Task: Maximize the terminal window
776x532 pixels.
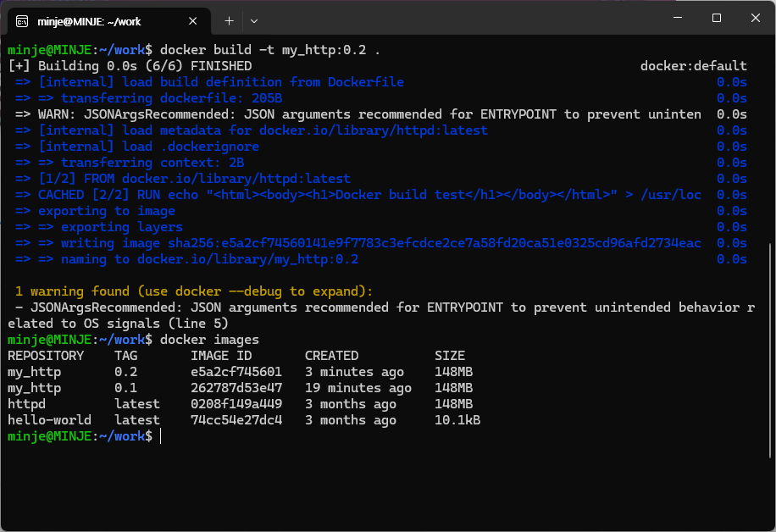Action: click(x=716, y=18)
